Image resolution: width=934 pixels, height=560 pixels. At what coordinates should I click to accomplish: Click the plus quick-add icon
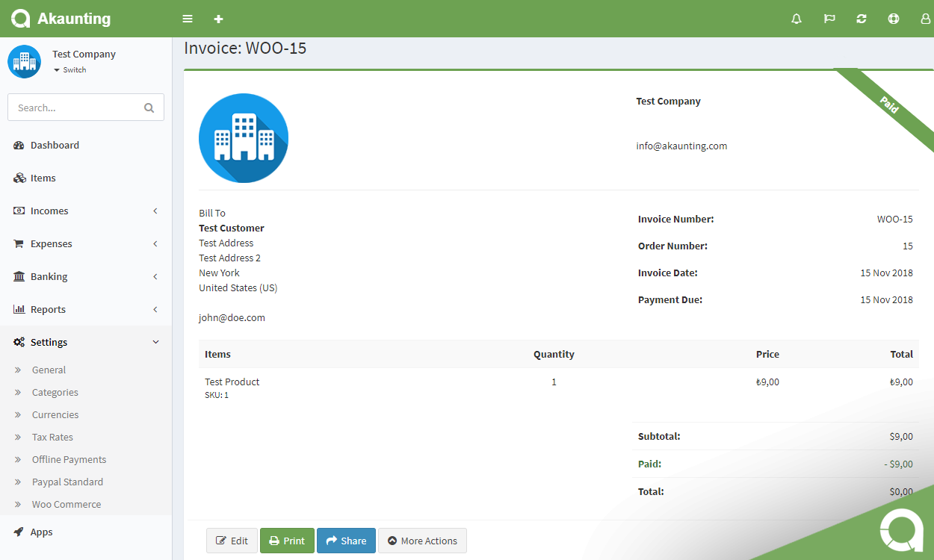(x=218, y=19)
